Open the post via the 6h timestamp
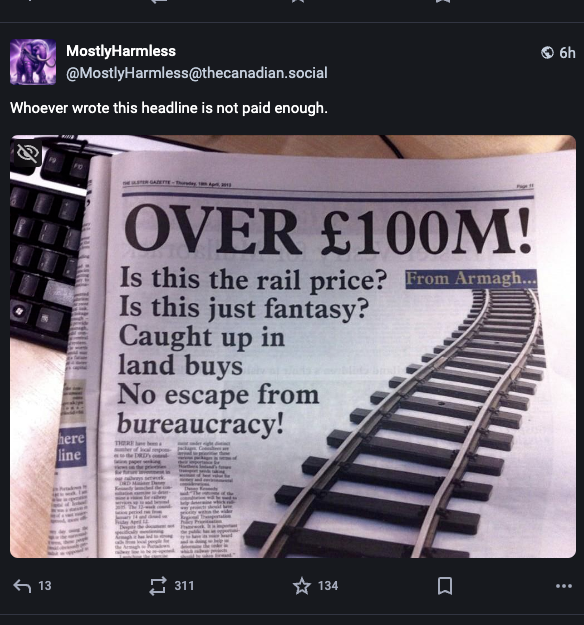Viewport: 584px width, 625px height. pyautogui.click(x=567, y=53)
